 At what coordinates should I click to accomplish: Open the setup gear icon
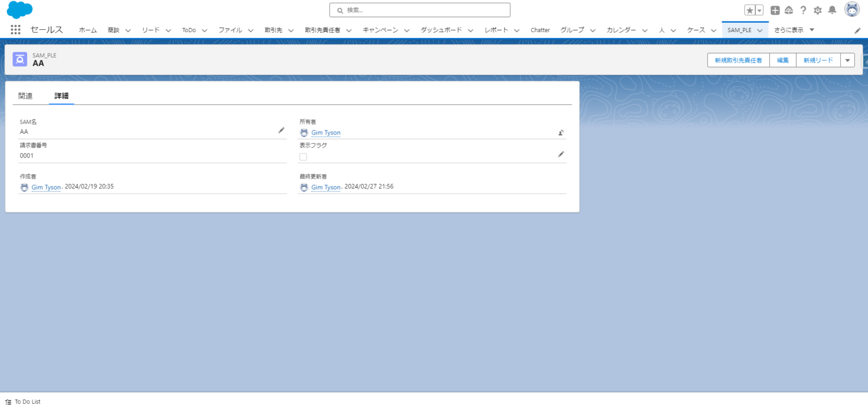(818, 10)
